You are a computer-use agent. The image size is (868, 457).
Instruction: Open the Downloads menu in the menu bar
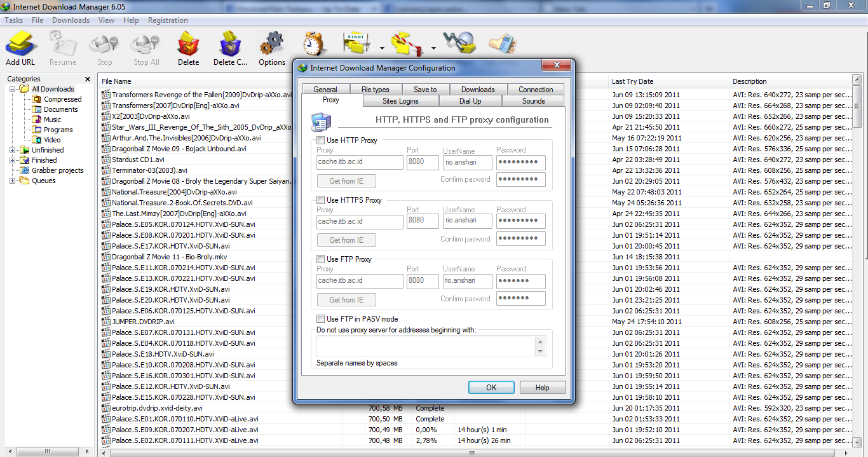coord(71,20)
